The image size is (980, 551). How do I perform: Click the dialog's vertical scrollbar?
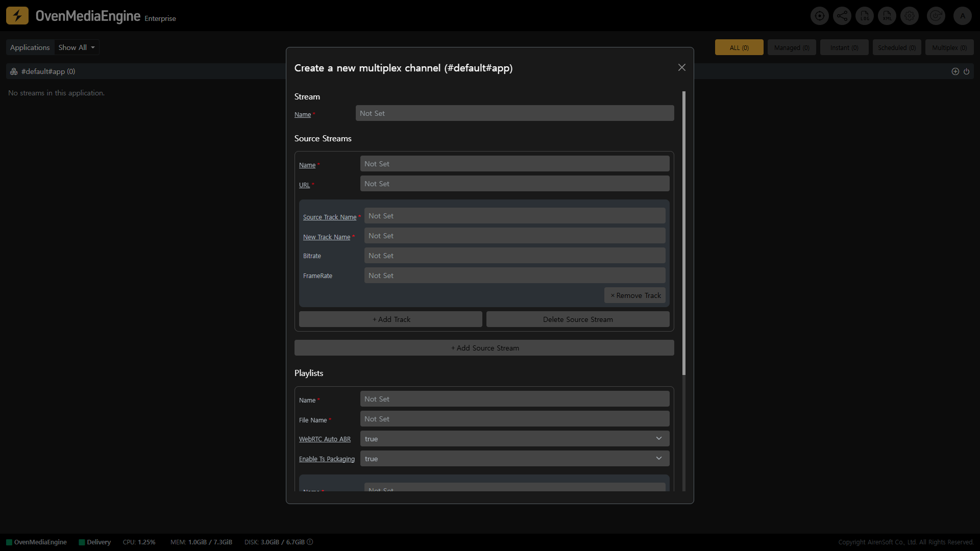point(684,233)
